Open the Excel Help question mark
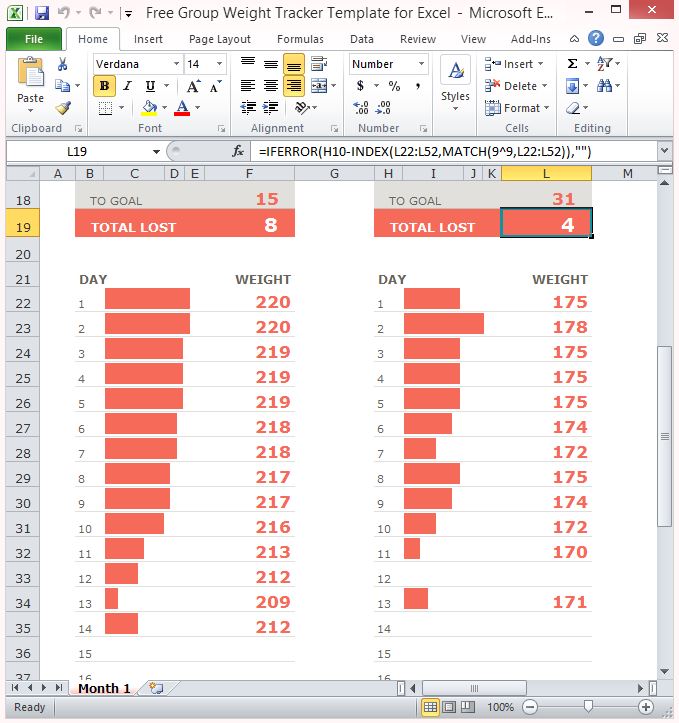 pyautogui.click(x=596, y=39)
